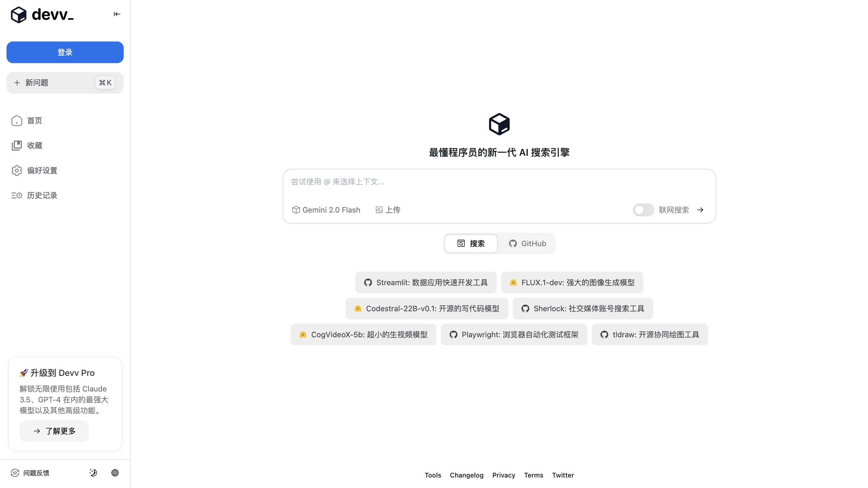Viewport: 868px width, 488px height.
Task: View 历史记录 search history
Action: [42, 196]
